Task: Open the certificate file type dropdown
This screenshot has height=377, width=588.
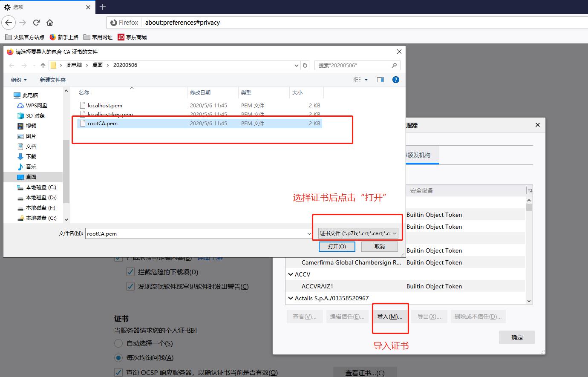Action: [x=357, y=233]
